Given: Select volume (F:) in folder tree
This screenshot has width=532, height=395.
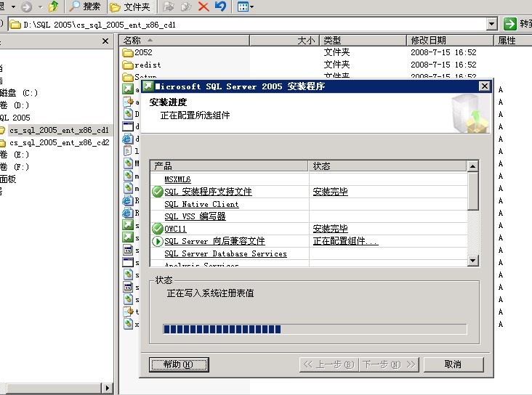Looking at the screenshot, I should pos(15,167).
